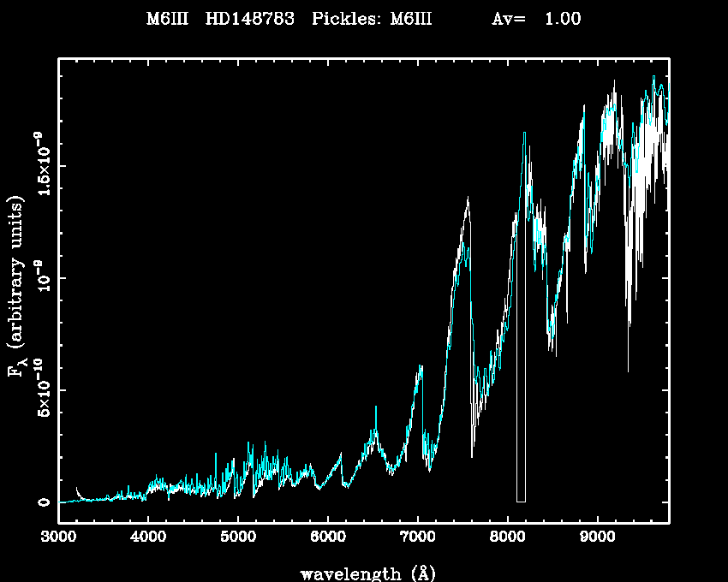This screenshot has height=582, width=728.
Task: Click the 1.5×10⁻⁹ y-axis tick label
Action: pos(39,164)
